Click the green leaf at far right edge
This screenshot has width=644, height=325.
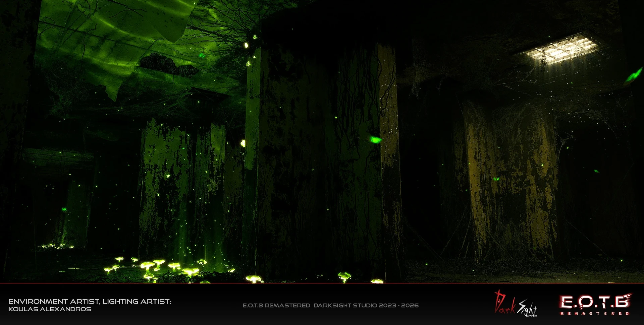(x=634, y=75)
